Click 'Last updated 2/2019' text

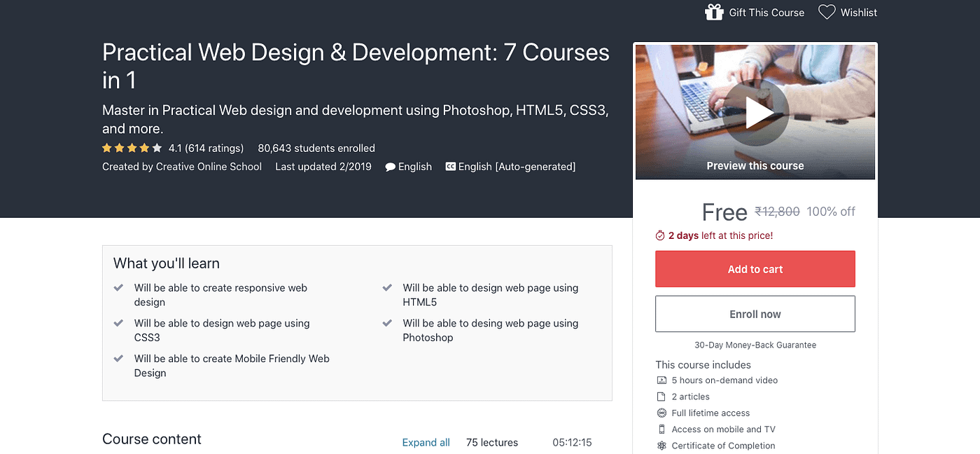pos(323,167)
